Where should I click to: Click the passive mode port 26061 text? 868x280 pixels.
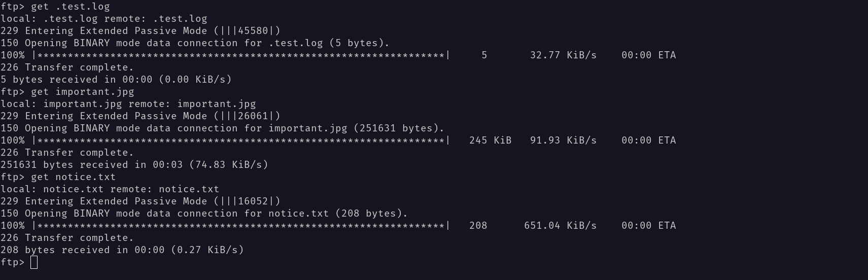tap(253, 116)
